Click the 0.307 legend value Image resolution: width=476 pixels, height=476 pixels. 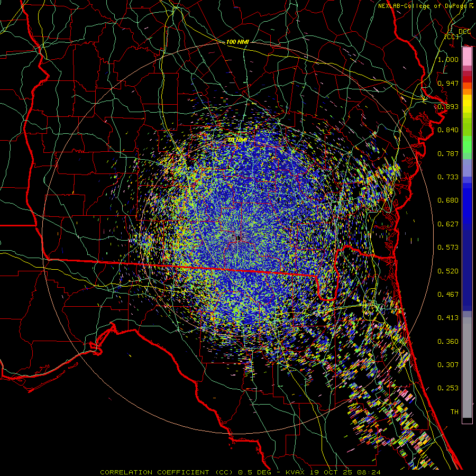pyautogui.click(x=448, y=365)
